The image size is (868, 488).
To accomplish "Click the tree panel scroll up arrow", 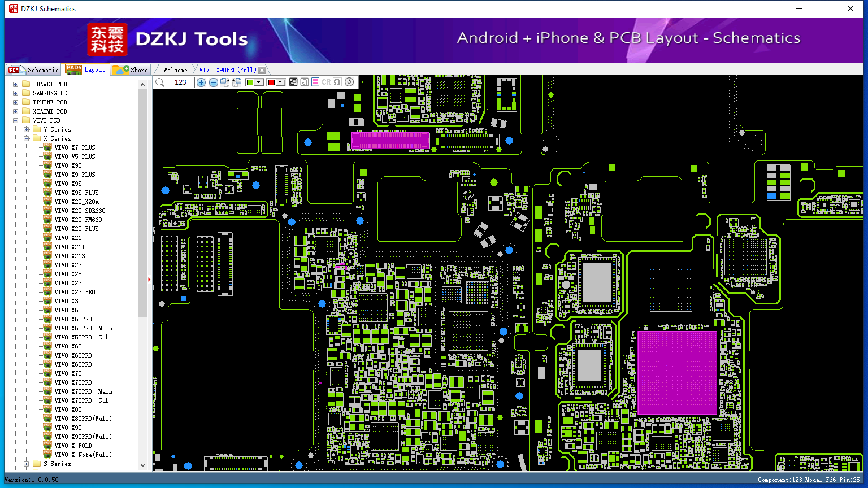I will pyautogui.click(x=142, y=85).
